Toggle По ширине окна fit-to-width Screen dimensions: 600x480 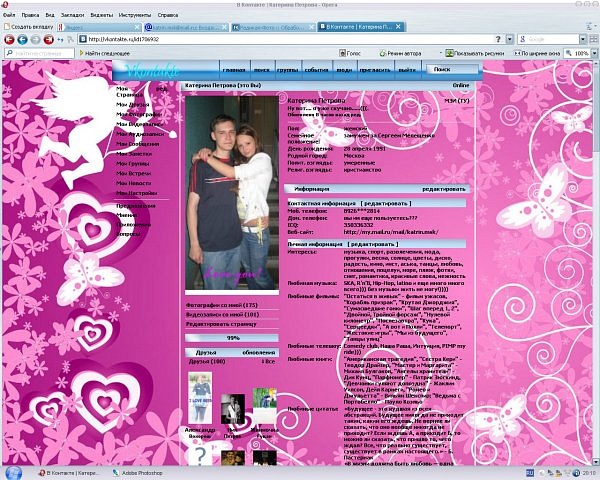pos(537,53)
